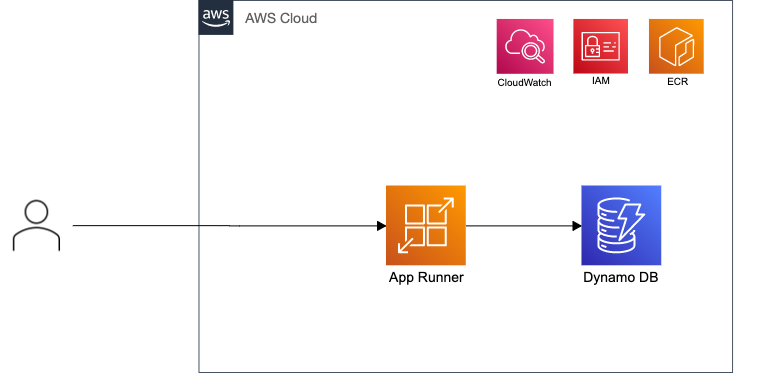Select the IAM service icon
760x373 pixels.
tap(601, 47)
